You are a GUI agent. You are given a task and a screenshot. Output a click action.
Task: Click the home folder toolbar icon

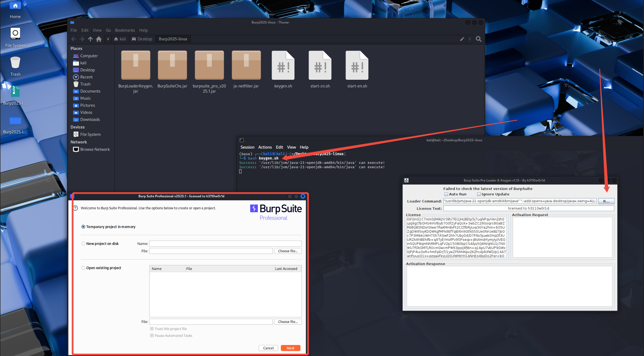(99, 39)
